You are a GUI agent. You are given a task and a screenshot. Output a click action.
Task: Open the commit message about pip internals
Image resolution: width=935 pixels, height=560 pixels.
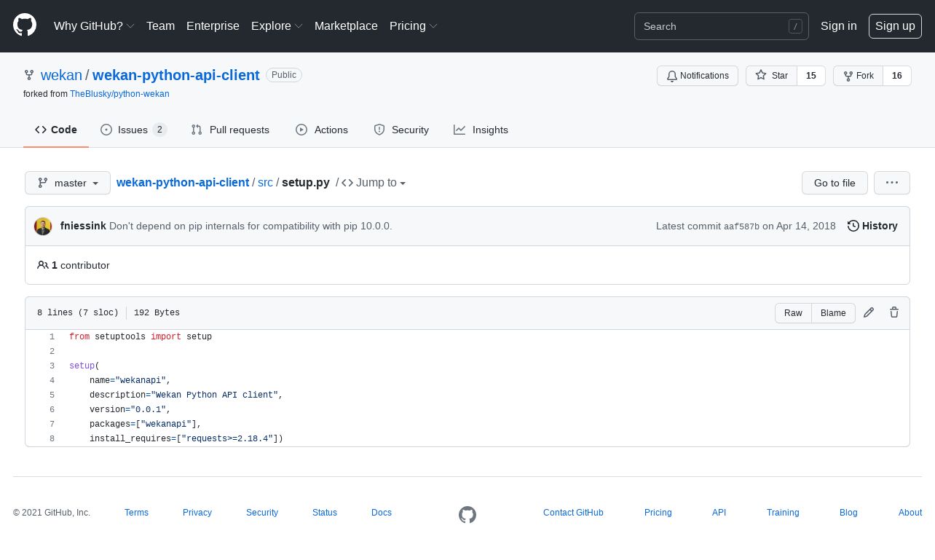(250, 226)
